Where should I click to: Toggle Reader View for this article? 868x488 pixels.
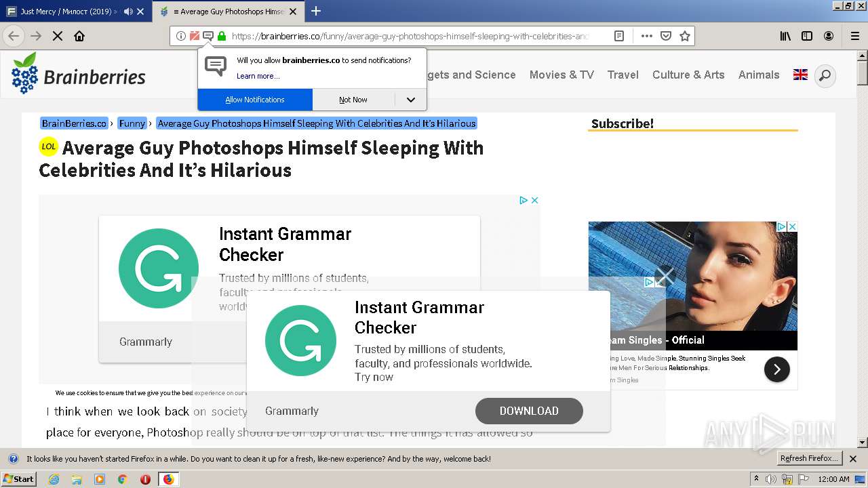pos(619,36)
